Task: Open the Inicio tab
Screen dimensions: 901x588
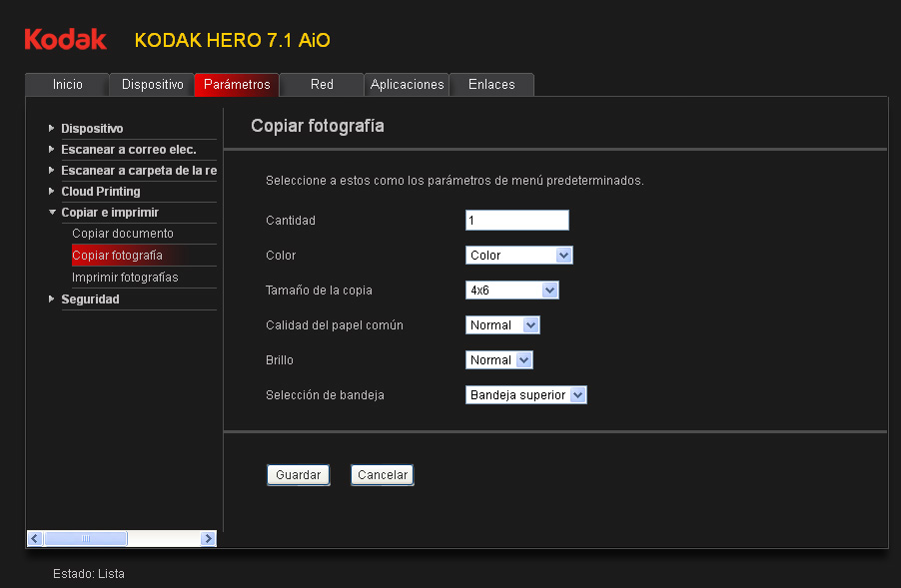Action: coord(67,85)
